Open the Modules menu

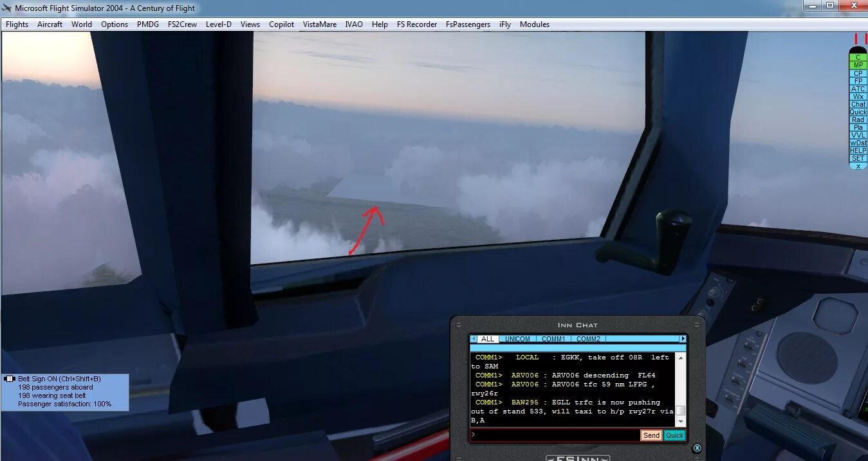(x=535, y=24)
